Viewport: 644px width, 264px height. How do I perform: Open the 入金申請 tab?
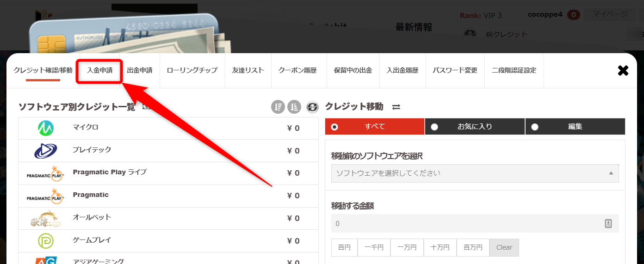[99, 70]
